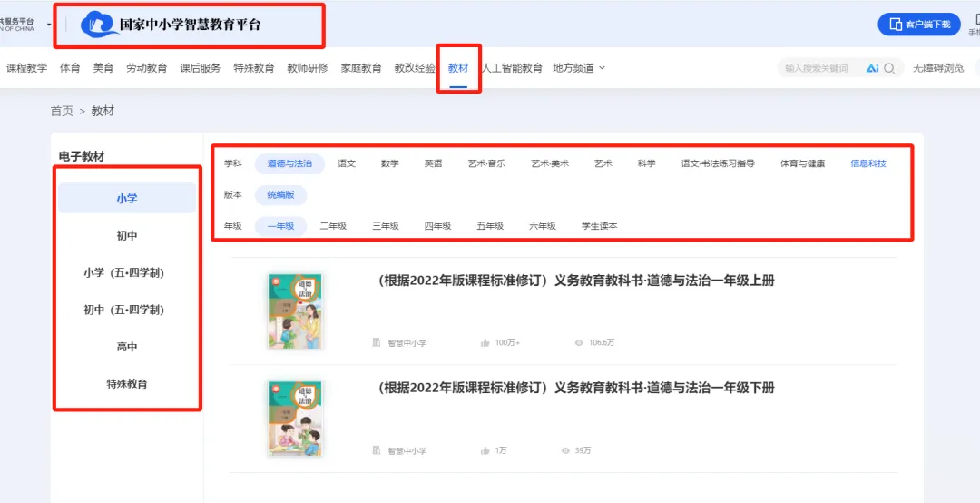Select the 六年级 grade filter
This screenshot has width=980, height=503.
[x=543, y=226]
